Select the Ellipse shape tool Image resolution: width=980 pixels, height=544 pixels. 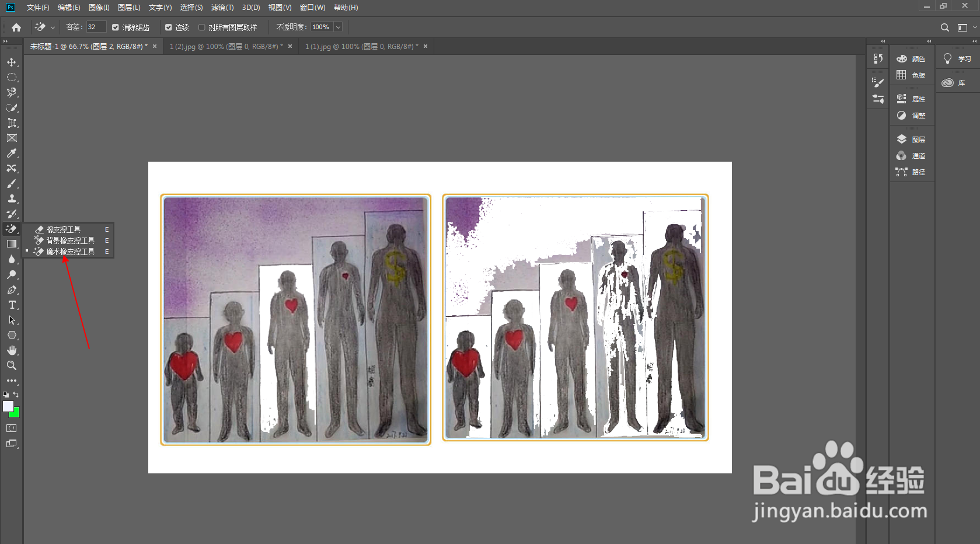[x=12, y=336]
